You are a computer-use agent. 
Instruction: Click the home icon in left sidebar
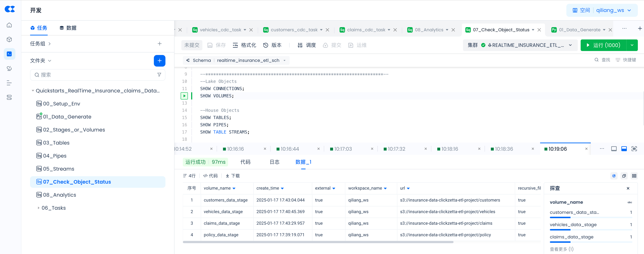(x=9, y=25)
